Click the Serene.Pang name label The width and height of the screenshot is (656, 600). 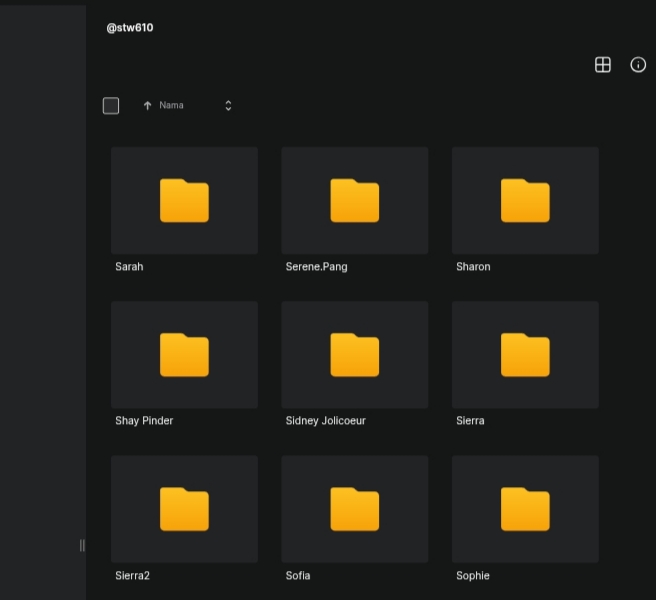[316, 267]
